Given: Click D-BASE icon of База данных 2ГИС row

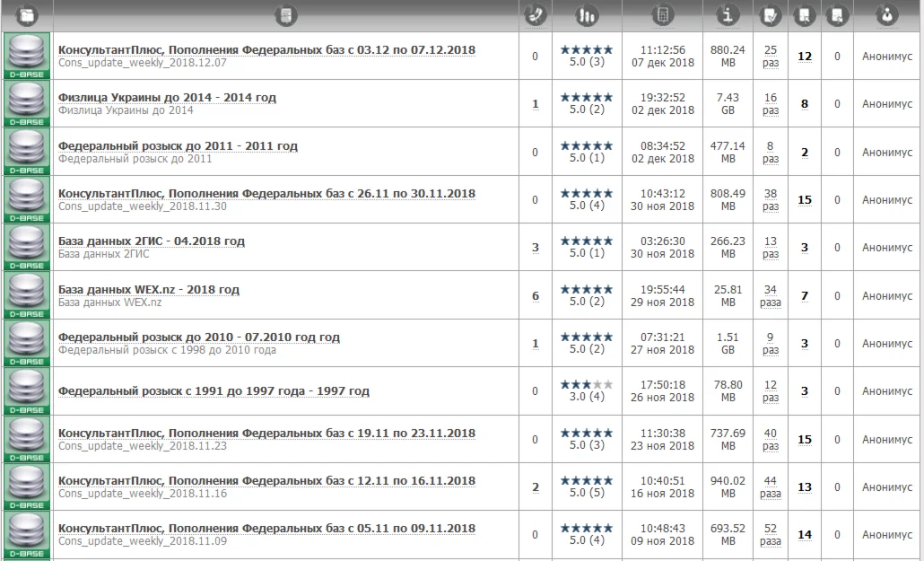Looking at the screenshot, I should 27,247.
